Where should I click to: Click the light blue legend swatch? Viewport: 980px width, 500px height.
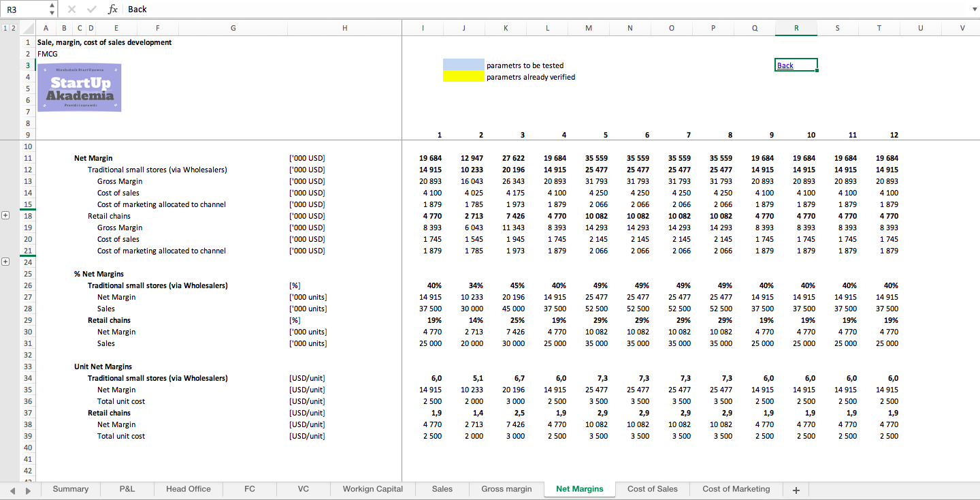[x=463, y=65]
